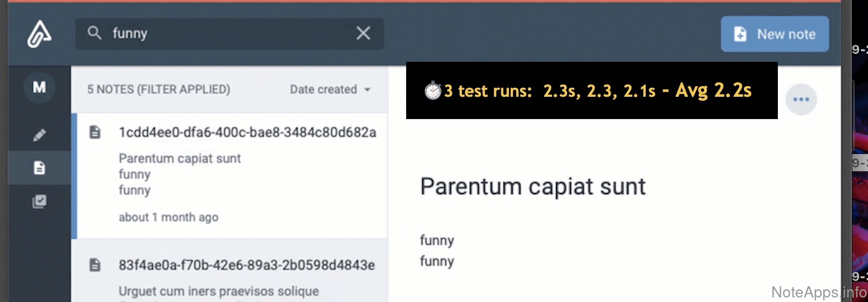Screen dimensions: 868x302
Task: Click the document icon of the second note
Action: point(95,265)
